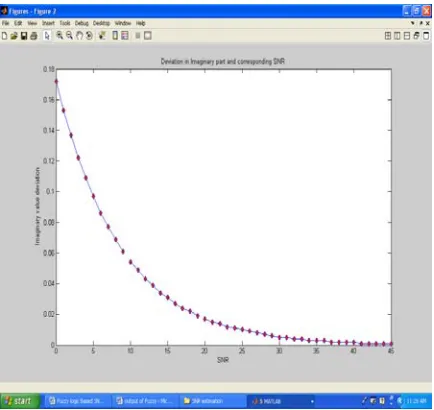Split the figures left/right with the layout icon

pyautogui.click(x=397, y=36)
